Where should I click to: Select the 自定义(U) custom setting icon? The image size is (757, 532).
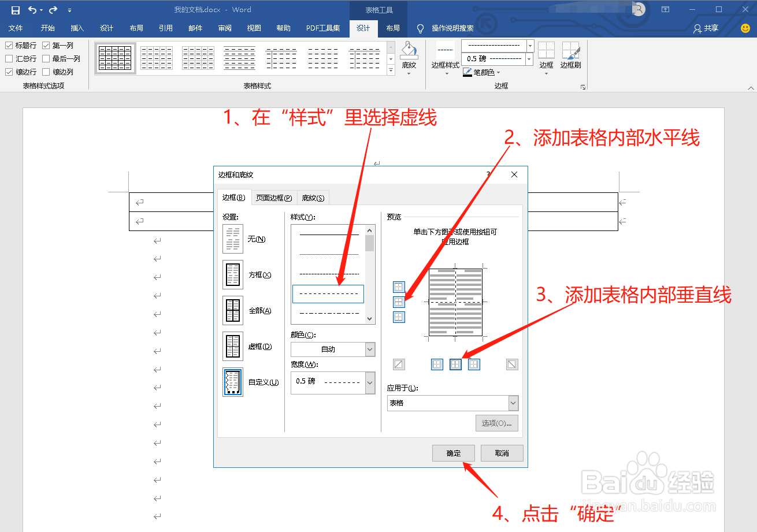(x=233, y=382)
